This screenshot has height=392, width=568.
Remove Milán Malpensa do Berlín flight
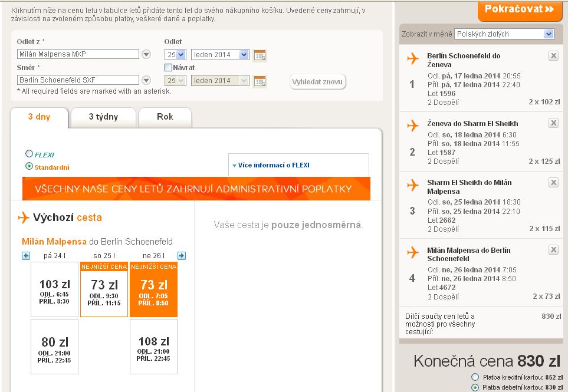tap(553, 250)
